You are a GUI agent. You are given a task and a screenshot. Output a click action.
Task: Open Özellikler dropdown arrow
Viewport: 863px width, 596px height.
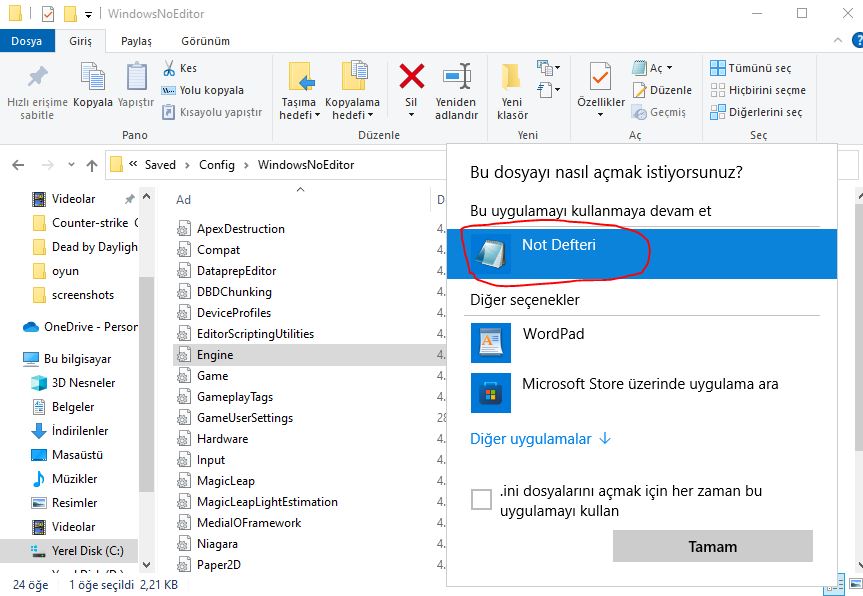pyautogui.click(x=600, y=115)
